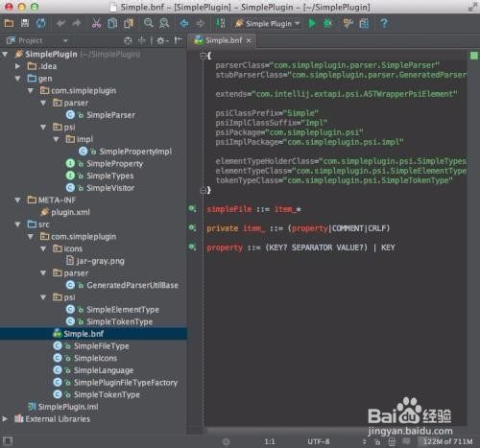
Task: Expand External Libraries node
Action: click(x=5, y=418)
